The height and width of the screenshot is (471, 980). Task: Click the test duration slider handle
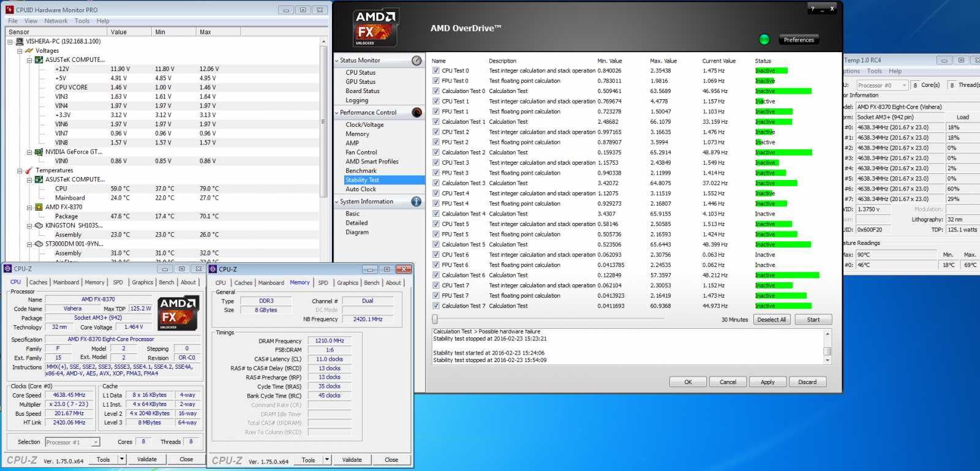point(435,319)
